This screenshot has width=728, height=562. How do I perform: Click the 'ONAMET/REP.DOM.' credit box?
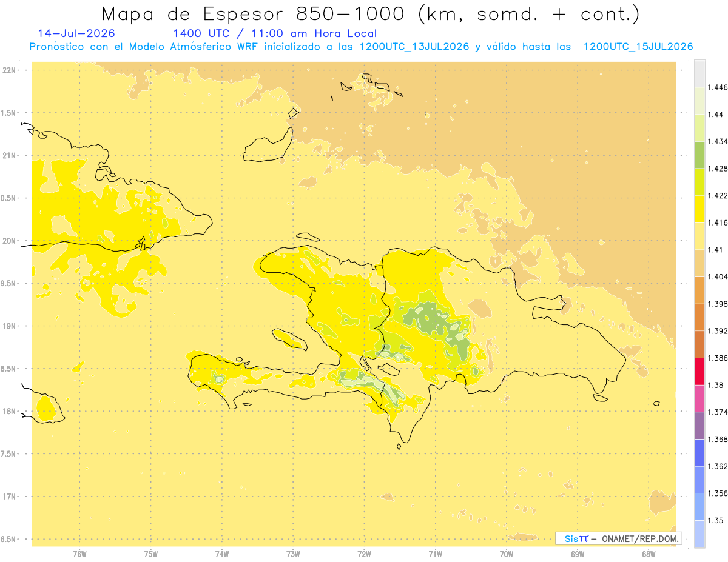coord(619,538)
